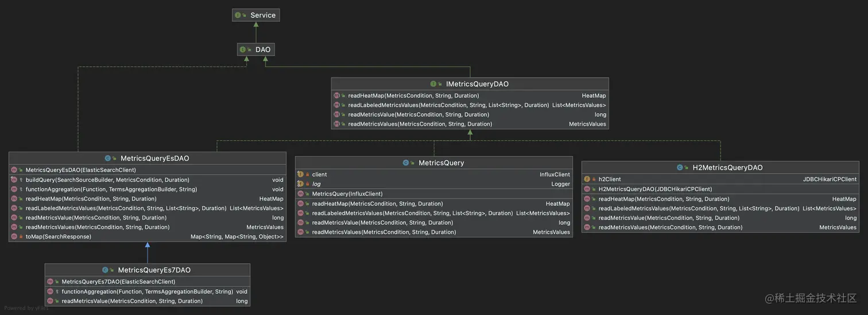
Task: Click method icon of readMetricsValue in MetricsQueryEsDAO
Action: pos(14,217)
